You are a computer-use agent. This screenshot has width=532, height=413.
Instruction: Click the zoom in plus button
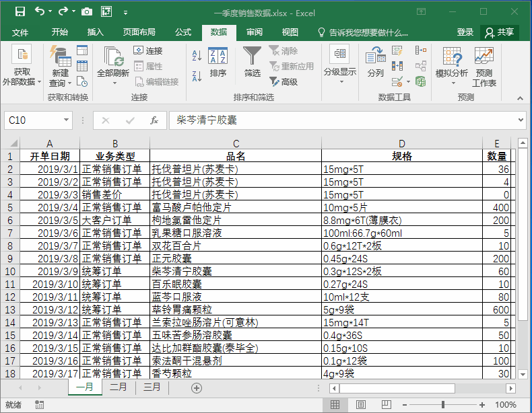point(481,404)
